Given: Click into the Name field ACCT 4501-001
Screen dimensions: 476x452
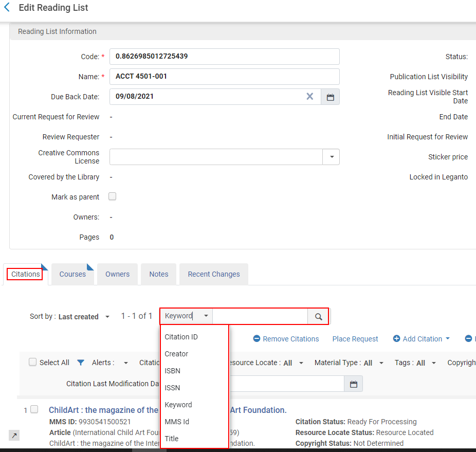Looking at the screenshot, I should [224, 77].
